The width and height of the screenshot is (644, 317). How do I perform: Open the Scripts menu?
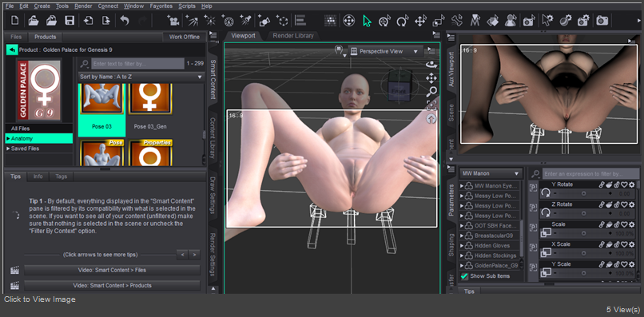[187, 6]
